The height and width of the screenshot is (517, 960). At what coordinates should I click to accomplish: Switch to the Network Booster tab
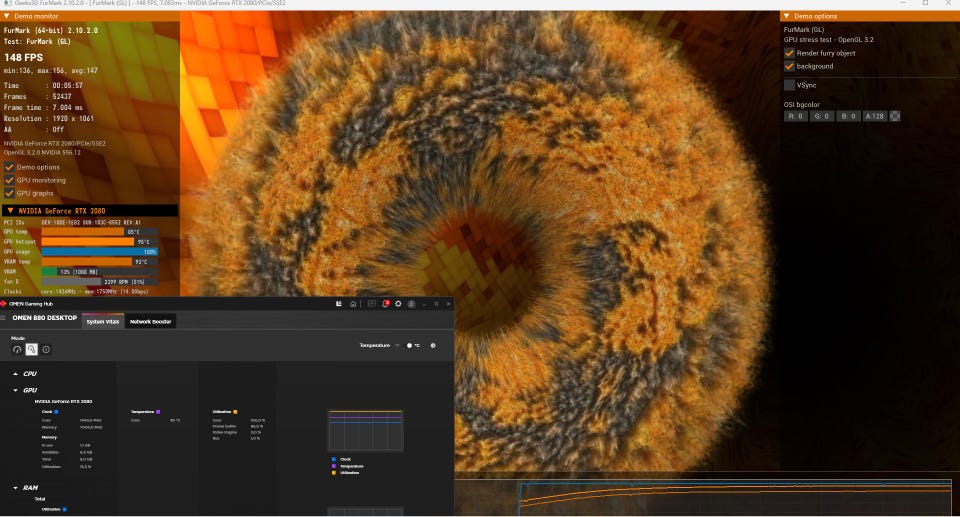pos(152,321)
